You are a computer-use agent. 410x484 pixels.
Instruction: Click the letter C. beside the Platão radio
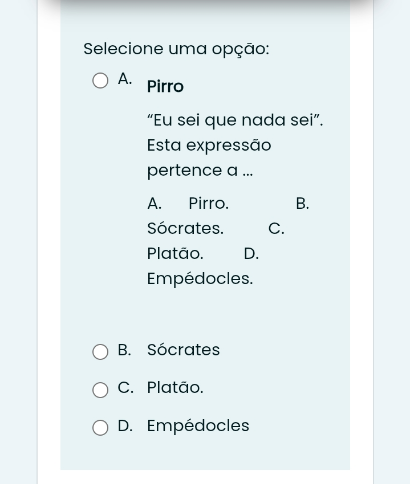(x=126, y=387)
